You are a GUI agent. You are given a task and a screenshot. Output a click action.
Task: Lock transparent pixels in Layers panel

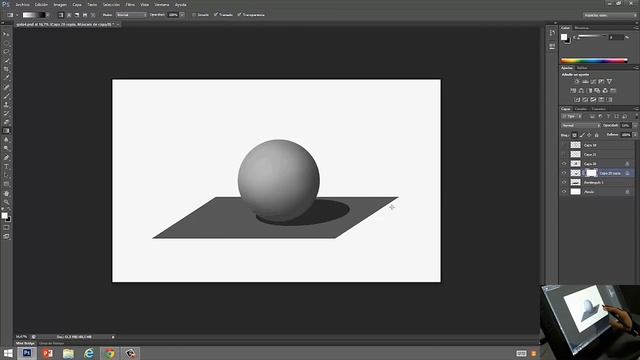pos(574,135)
